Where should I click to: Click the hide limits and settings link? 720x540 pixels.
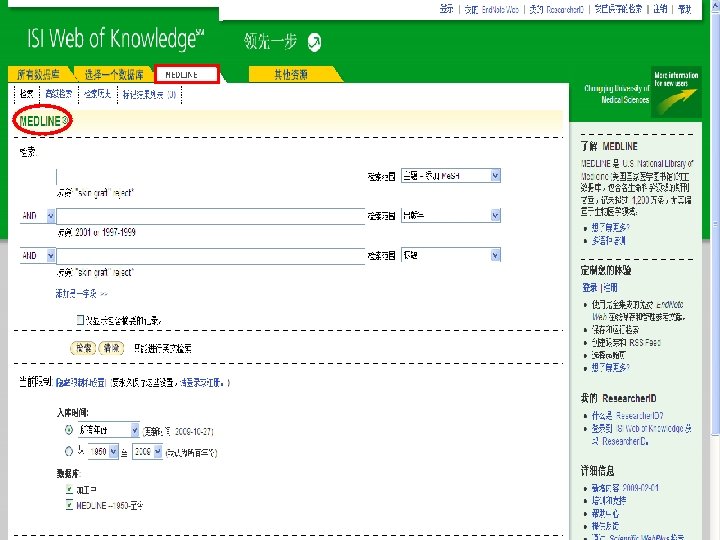[81, 382]
